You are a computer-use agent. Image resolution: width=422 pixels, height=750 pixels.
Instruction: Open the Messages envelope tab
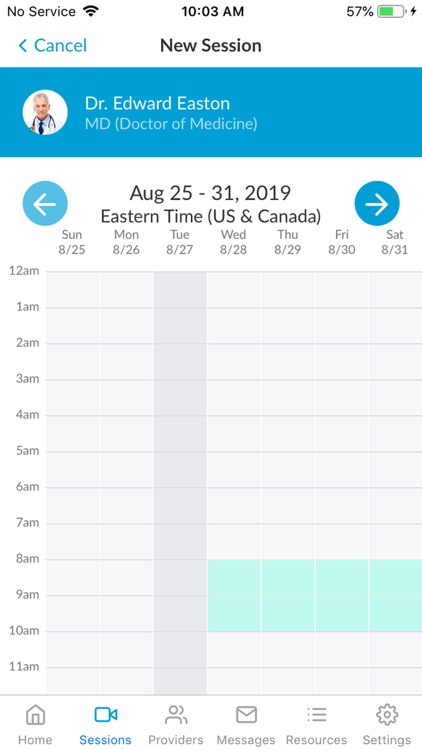(246, 724)
